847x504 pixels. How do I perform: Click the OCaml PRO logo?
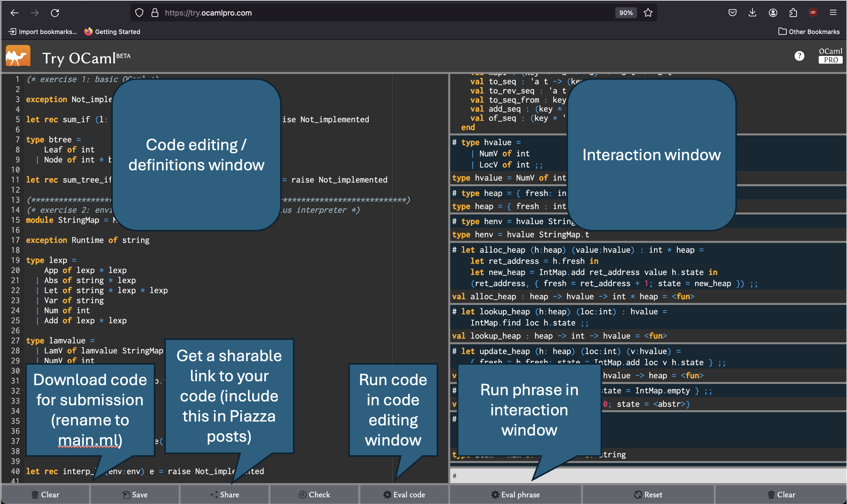[830, 56]
